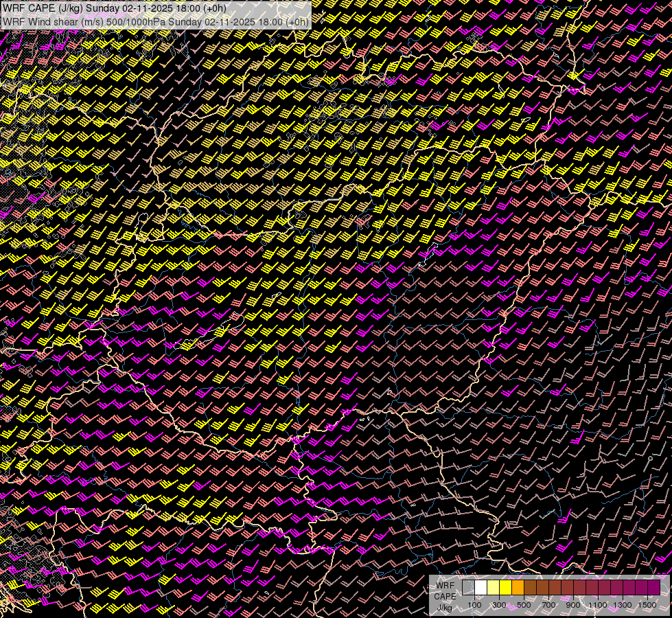Click the '100' legend label

(x=474, y=605)
